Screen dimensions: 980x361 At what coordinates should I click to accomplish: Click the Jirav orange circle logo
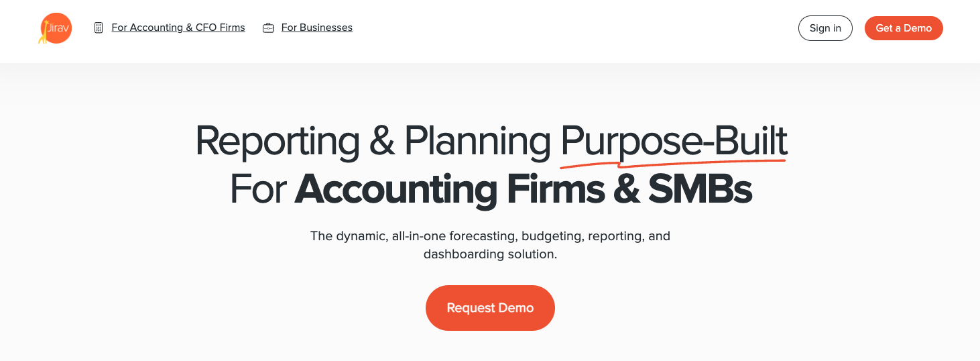pyautogui.click(x=57, y=28)
